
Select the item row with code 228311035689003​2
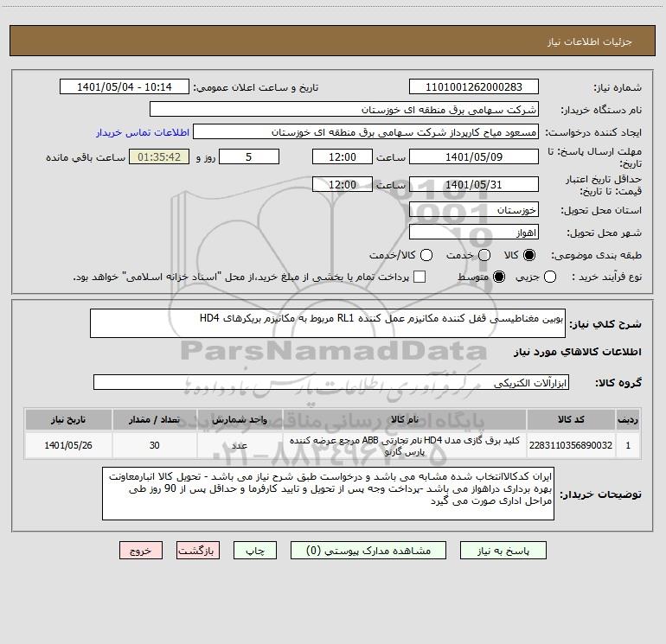tap(333, 446)
